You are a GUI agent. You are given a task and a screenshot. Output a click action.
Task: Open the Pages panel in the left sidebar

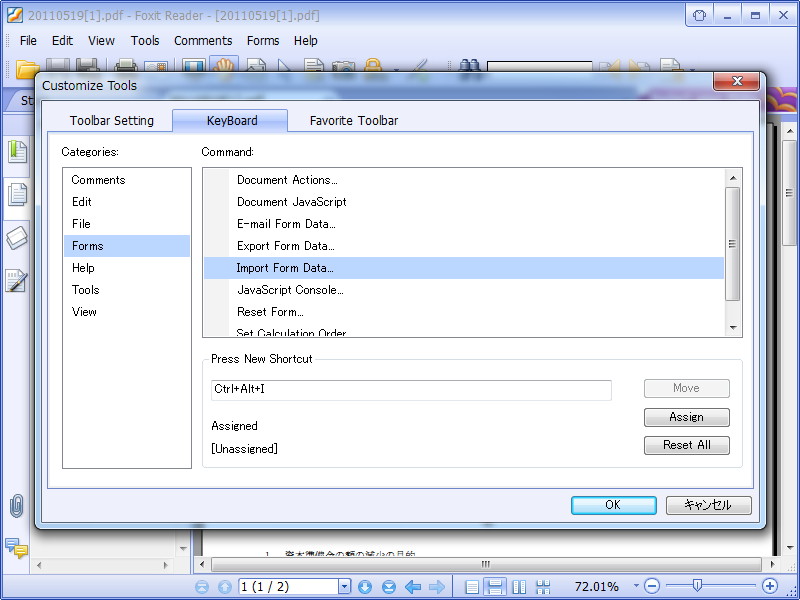[x=17, y=194]
